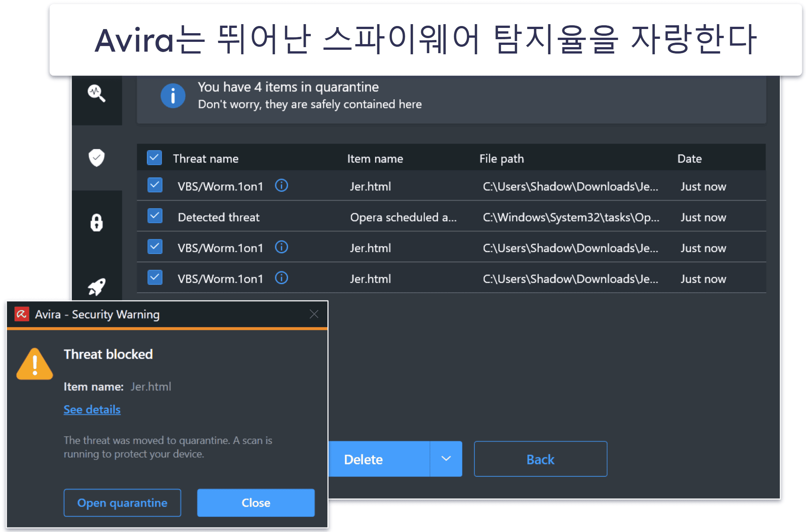Click the Back button
This screenshot has height=532, width=806.
pos(540,459)
